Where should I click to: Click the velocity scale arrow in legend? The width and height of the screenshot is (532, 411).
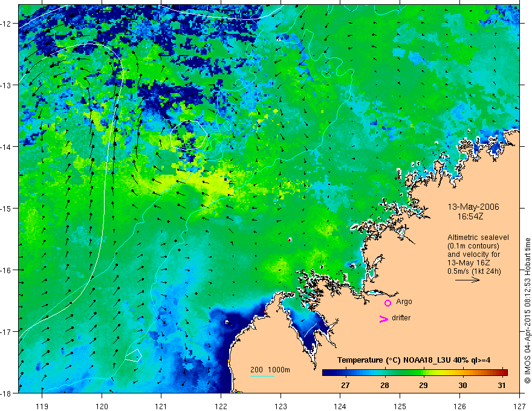point(467,280)
